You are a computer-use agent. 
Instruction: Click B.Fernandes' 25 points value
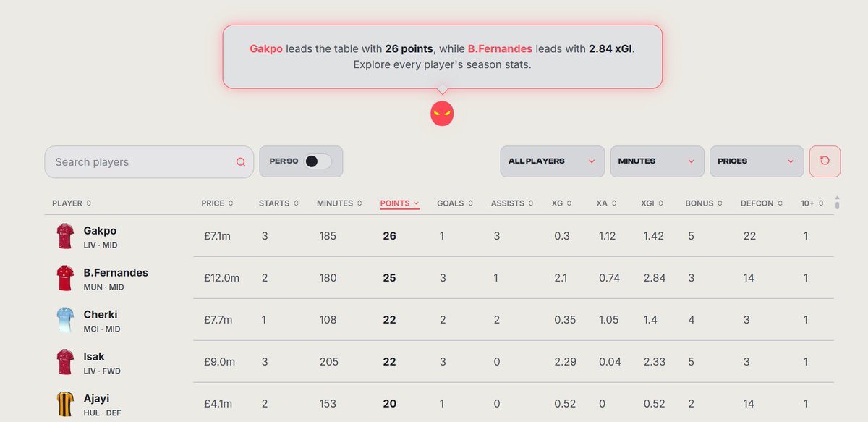(389, 278)
